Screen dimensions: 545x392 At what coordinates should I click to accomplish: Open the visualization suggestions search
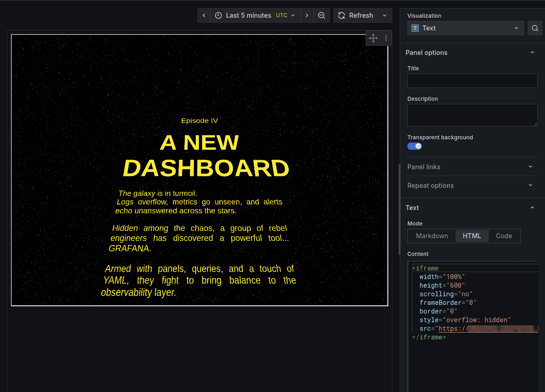pos(535,28)
